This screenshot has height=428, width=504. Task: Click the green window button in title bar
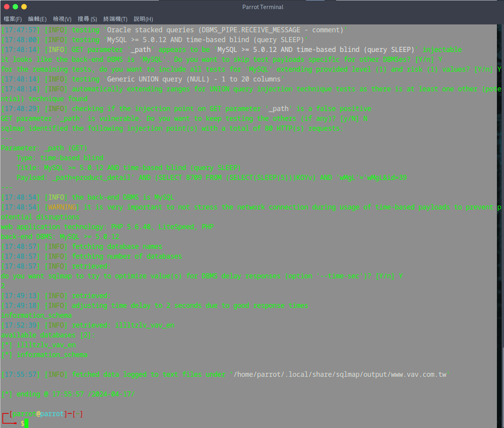click(x=15, y=7)
